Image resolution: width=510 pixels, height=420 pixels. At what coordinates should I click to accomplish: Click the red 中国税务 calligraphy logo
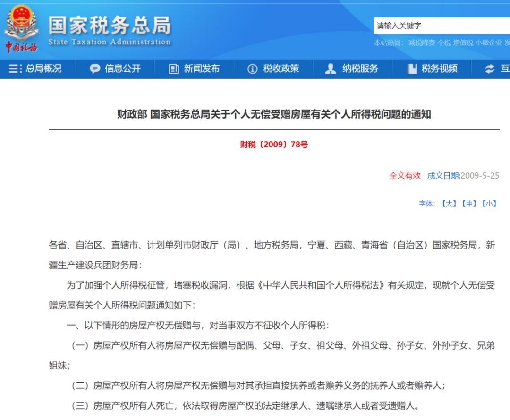tap(21, 47)
